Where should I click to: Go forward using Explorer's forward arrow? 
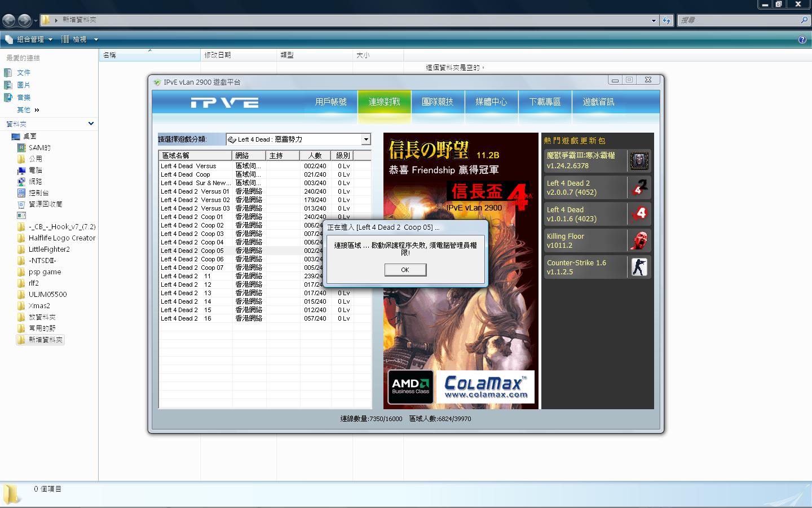(x=25, y=20)
